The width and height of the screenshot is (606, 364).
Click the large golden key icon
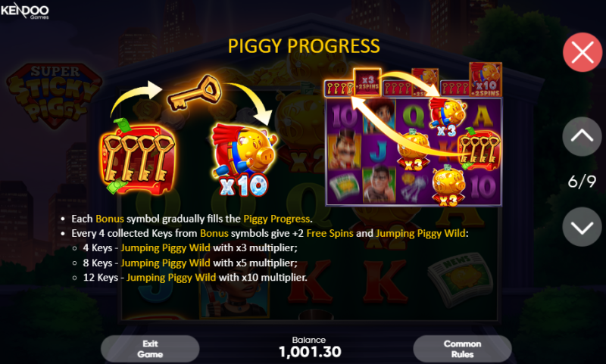[195, 92]
